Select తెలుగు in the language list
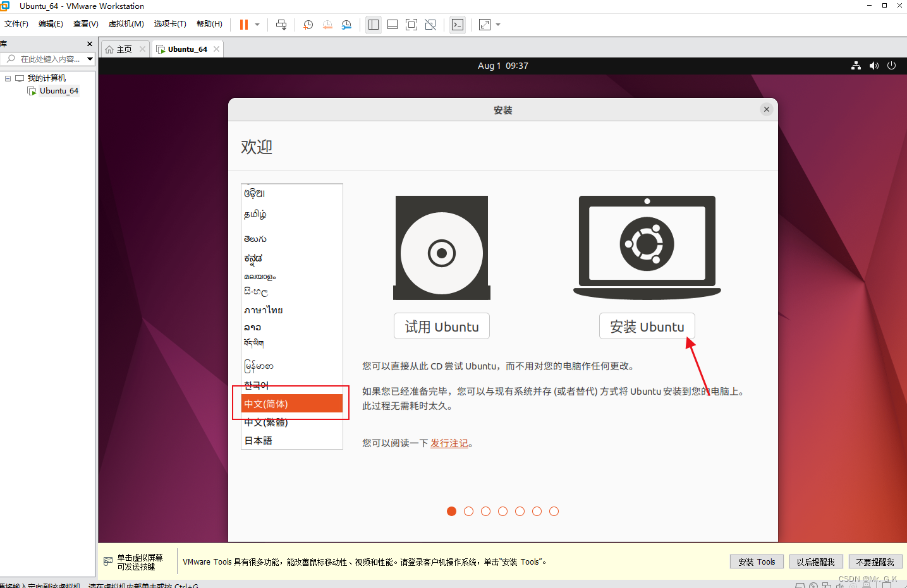Viewport: 907px width, 588px height. click(292, 239)
